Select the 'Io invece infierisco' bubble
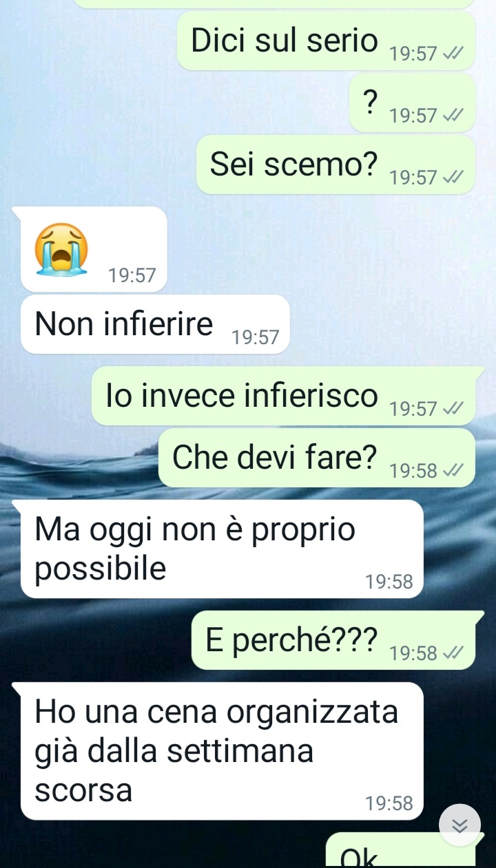The image size is (496, 868). [284, 396]
